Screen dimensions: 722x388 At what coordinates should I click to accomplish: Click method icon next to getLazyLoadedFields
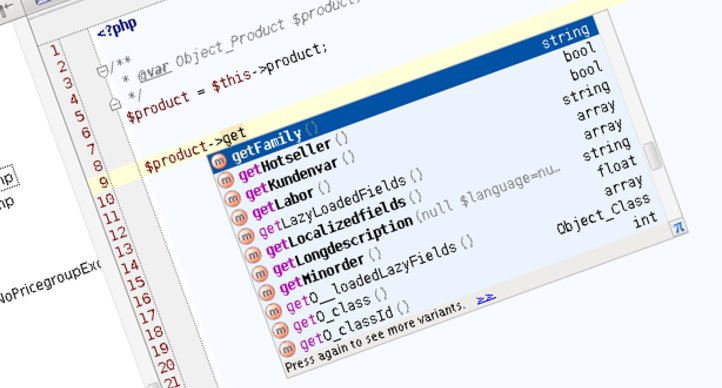coord(245,236)
